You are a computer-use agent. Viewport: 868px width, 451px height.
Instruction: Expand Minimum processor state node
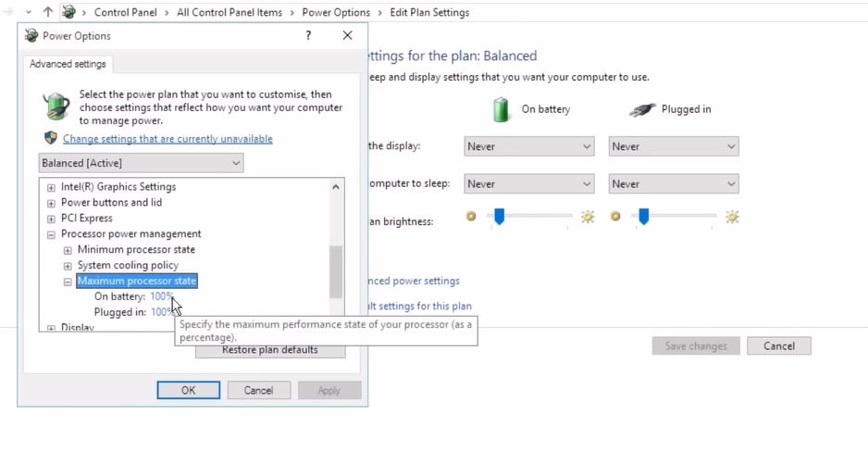tap(68, 250)
